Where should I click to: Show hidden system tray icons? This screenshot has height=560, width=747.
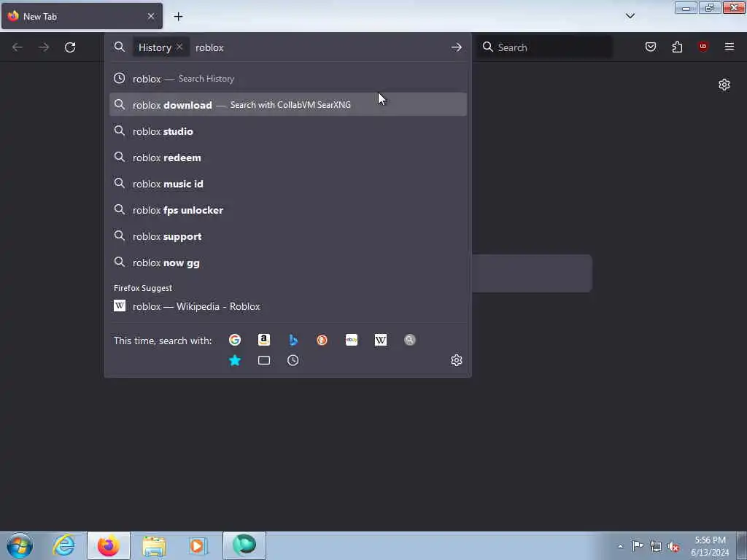pyautogui.click(x=620, y=546)
